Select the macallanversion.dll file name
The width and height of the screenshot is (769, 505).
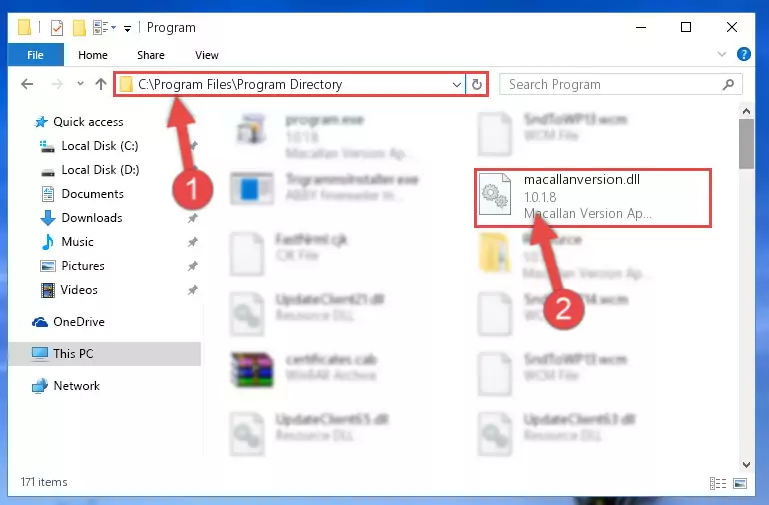(582, 179)
